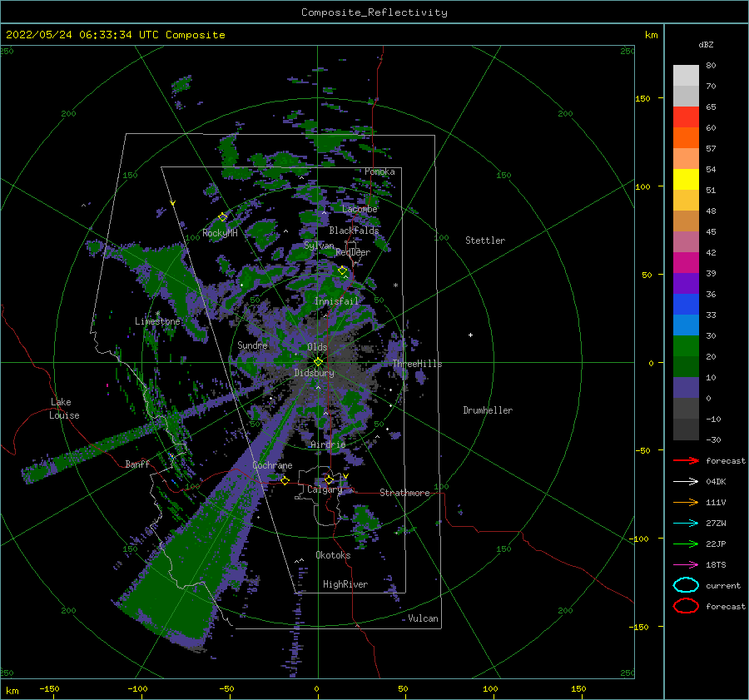Select the 36 dBZ purple color swatch

686,283
